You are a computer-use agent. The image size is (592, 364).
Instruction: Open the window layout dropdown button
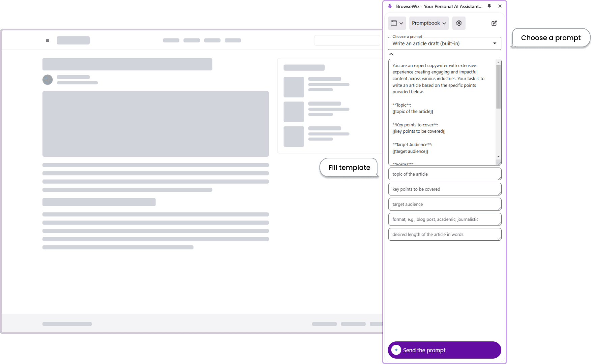[x=397, y=23]
